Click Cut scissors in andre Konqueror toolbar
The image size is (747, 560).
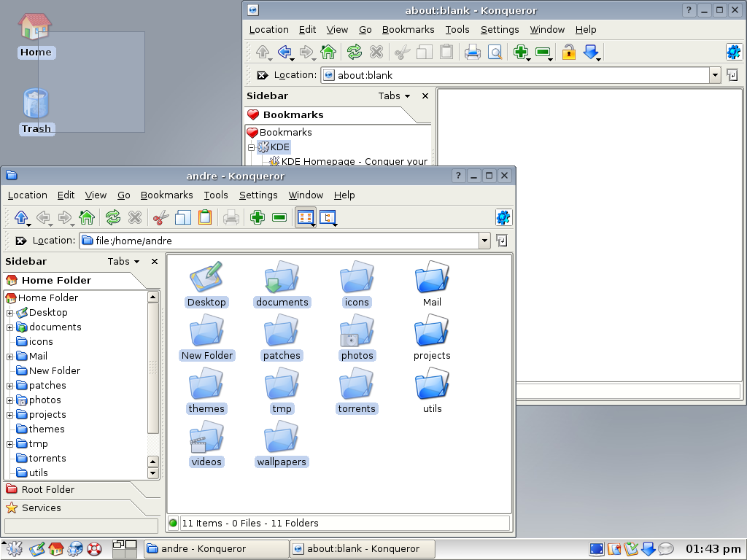coord(161,217)
